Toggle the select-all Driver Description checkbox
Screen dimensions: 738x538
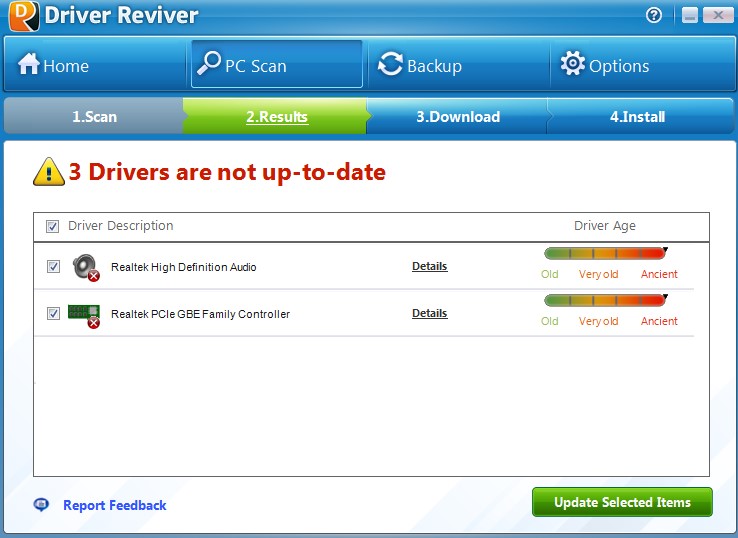point(52,226)
